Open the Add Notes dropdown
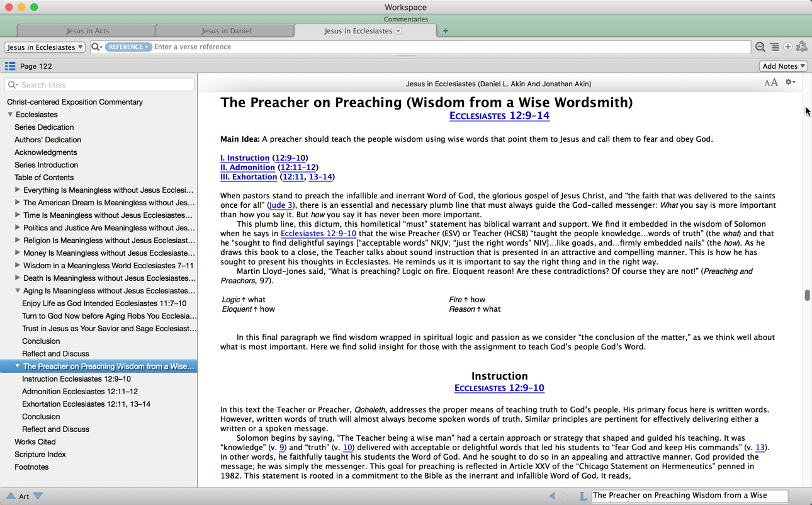 click(x=783, y=66)
